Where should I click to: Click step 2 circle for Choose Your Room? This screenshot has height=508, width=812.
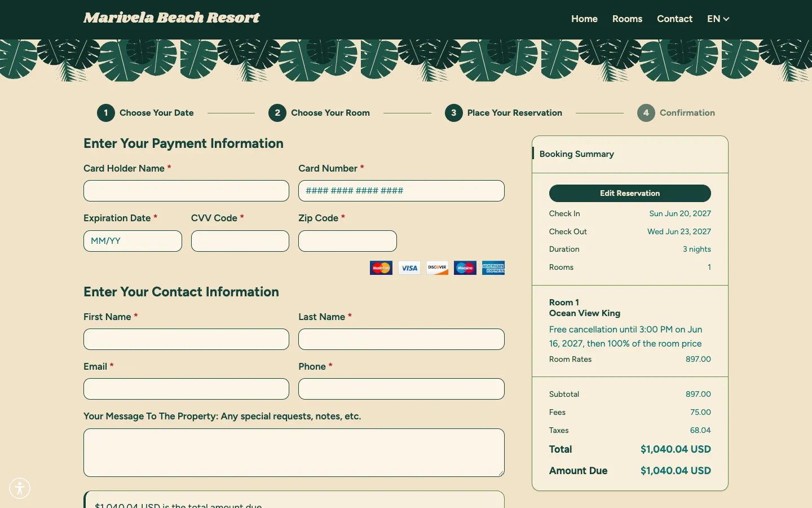277,113
